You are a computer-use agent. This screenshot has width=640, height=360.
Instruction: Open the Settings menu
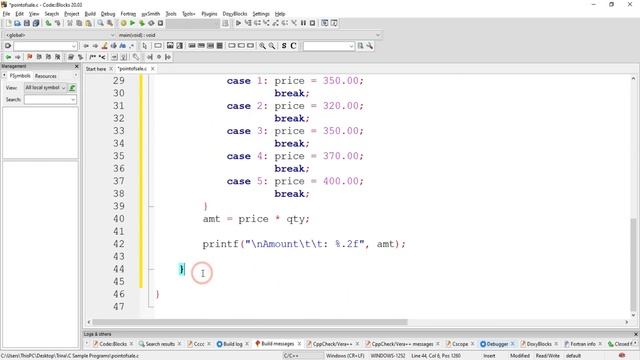pyautogui.click(x=261, y=13)
